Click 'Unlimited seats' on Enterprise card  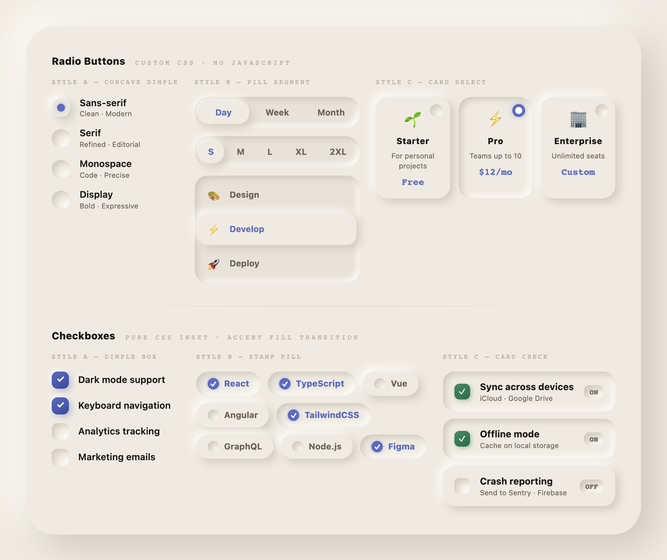[578, 156]
